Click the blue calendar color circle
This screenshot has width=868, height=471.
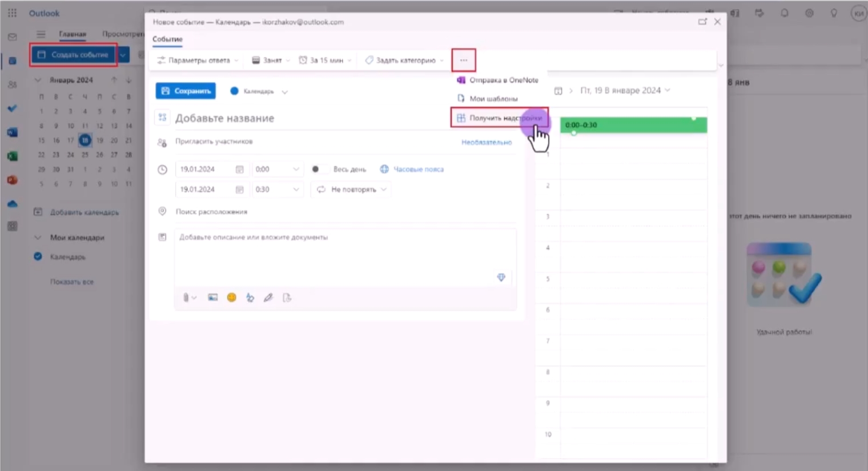234,91
